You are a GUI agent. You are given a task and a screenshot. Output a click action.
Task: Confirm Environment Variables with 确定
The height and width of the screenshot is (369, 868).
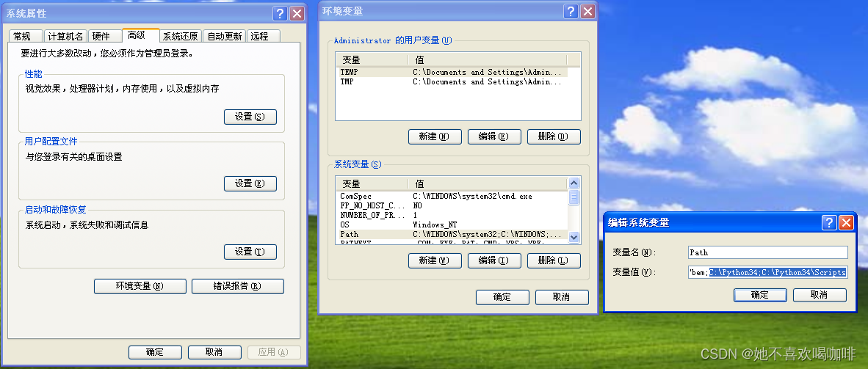pyautogui.click(x=502, y=297)
